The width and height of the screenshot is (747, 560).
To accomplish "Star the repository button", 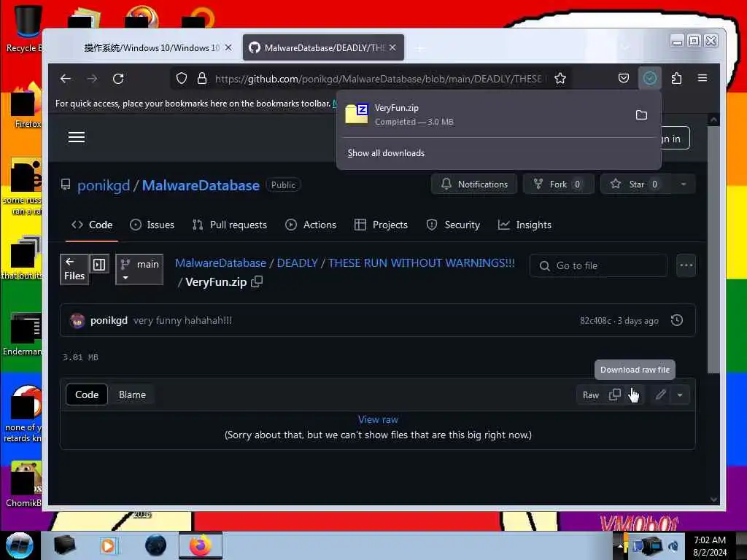I will 636,184.
